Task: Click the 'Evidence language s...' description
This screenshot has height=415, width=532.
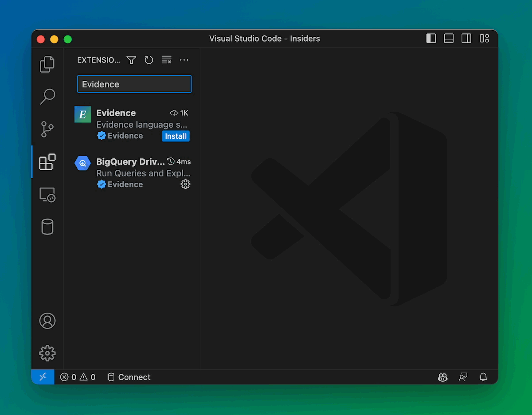Action: click(141, 125)
